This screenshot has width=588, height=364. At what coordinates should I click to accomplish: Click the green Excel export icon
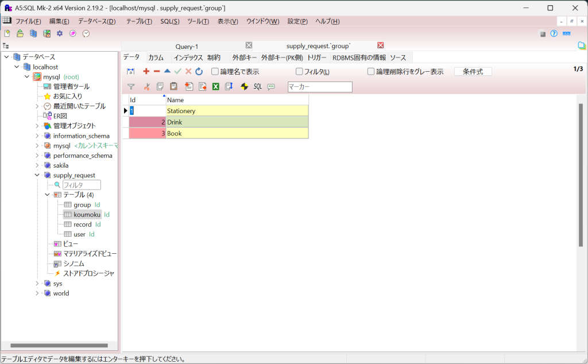[216, 87]
